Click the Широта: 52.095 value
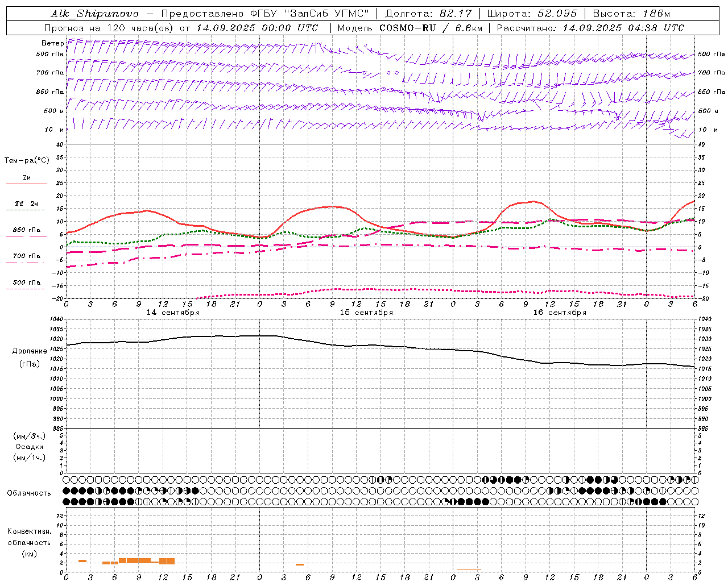This screenshot has height=582, width=728. (x=532, y=14)
